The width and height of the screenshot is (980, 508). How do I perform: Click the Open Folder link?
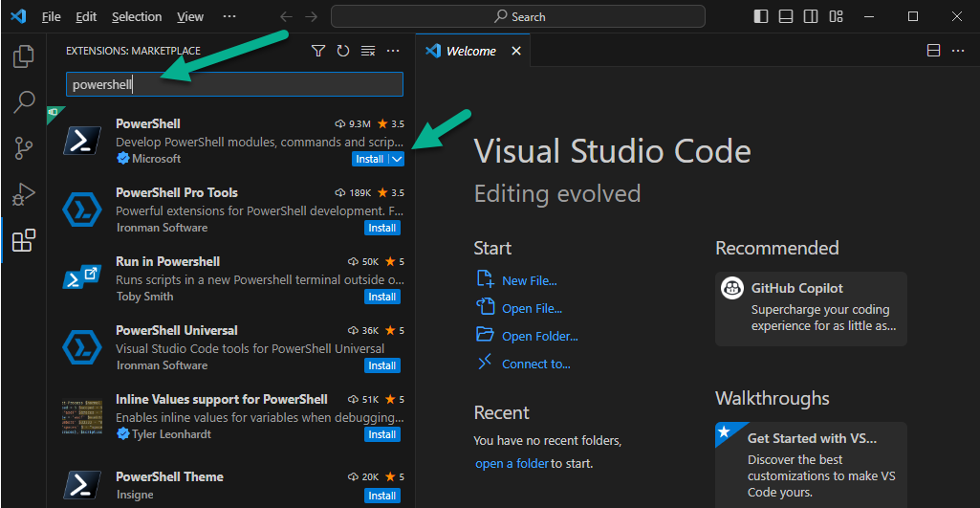(540, 336)
